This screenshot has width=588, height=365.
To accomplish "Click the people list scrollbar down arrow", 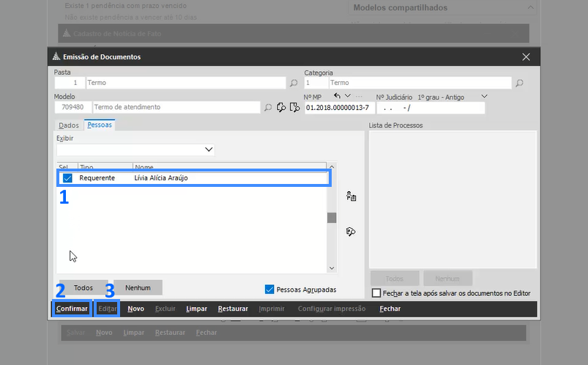I will (332, 268).
